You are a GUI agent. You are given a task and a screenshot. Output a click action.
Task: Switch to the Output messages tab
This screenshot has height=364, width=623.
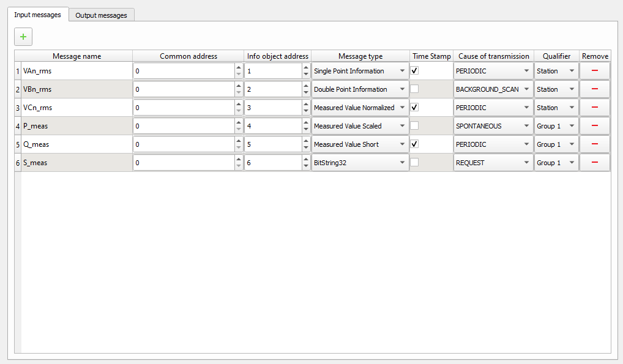click(101, 15)
